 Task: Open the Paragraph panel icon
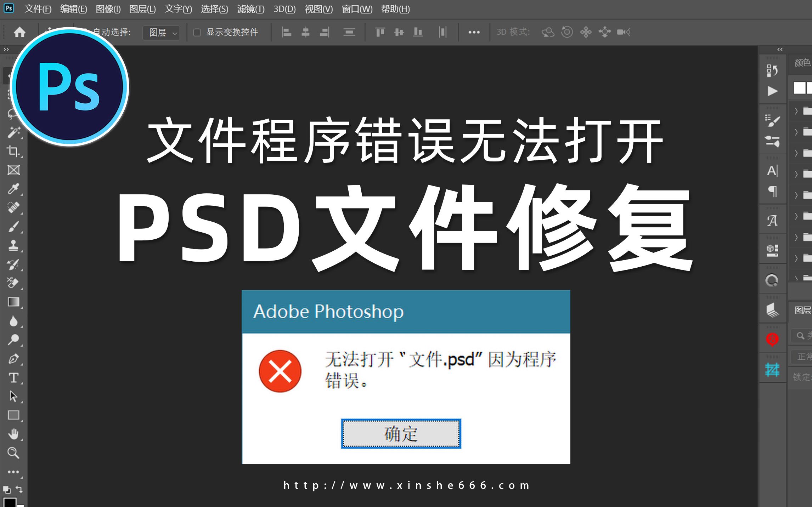772,192
